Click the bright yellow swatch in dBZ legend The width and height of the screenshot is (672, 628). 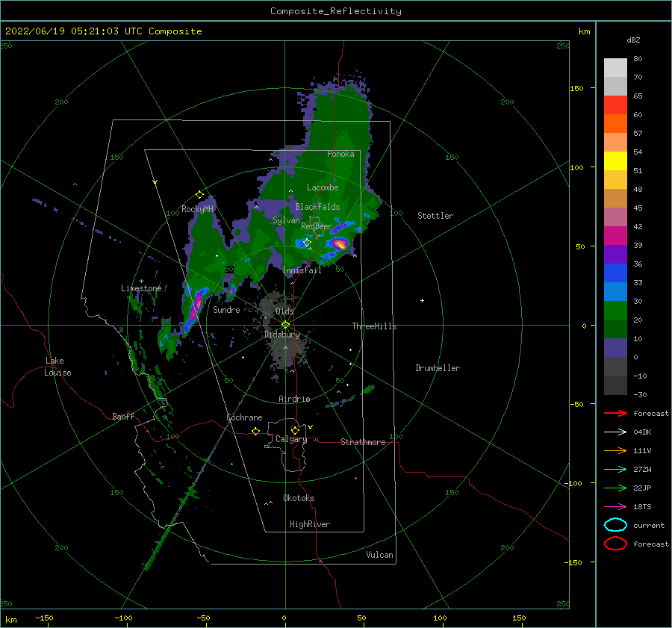pyautogui.click(x=615, y=161)
